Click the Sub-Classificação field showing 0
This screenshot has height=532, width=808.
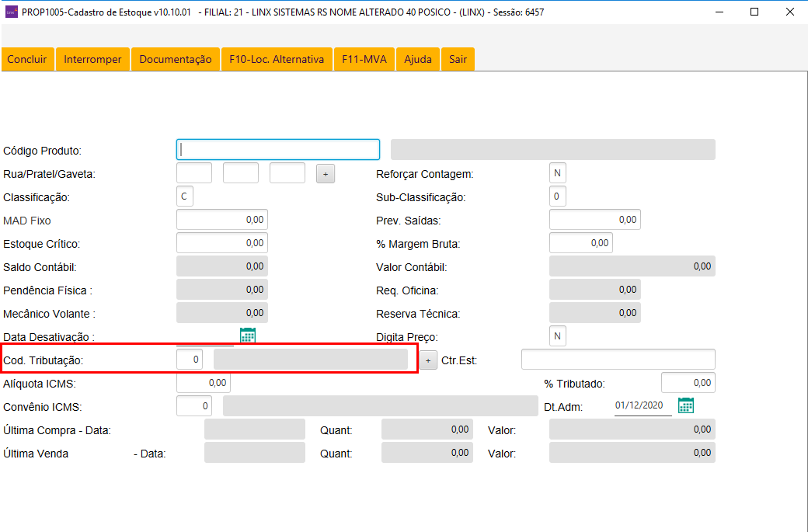[558, 196]
